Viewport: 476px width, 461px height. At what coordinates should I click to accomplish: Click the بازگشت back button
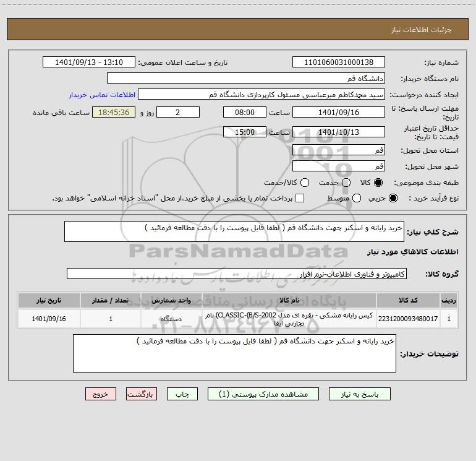(142, 394)
